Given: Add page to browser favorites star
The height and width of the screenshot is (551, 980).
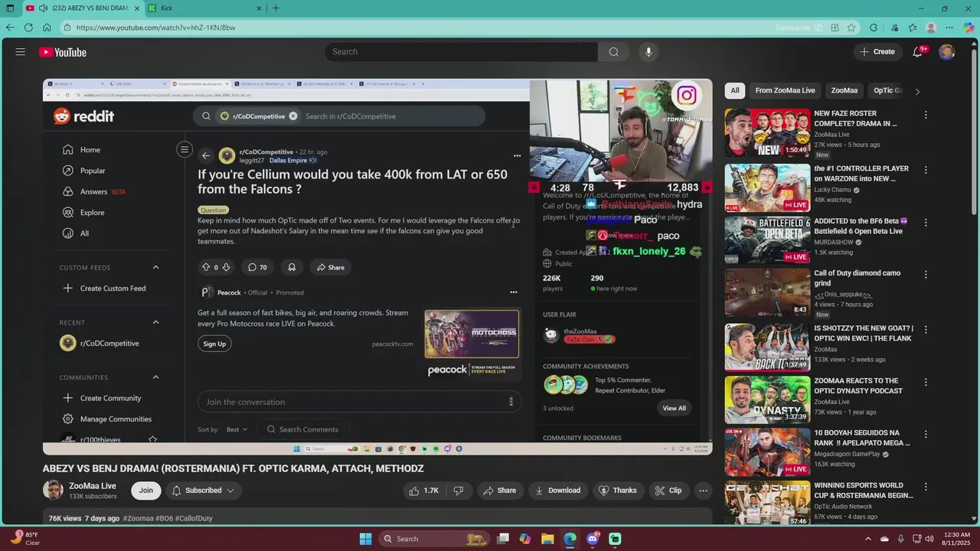Looking at the screenshot, I should [x=851, y=28].
